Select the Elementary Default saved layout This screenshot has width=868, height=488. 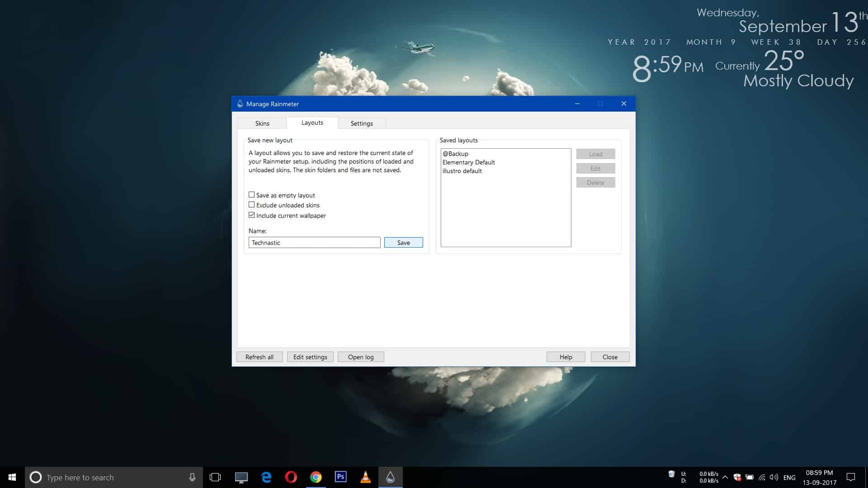pos(468,162)
